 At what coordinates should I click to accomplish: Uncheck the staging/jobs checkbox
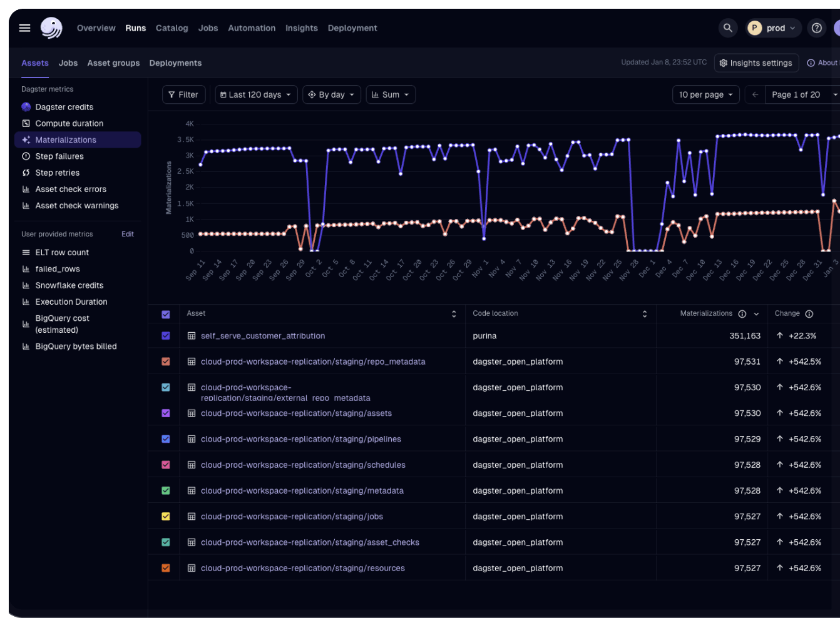(x=166, y=517)
